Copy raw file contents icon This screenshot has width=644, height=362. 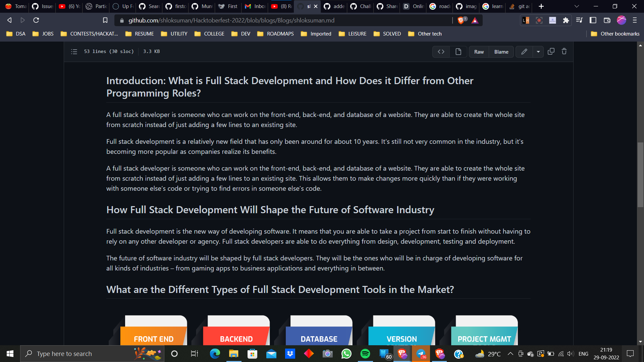[551, 51]
